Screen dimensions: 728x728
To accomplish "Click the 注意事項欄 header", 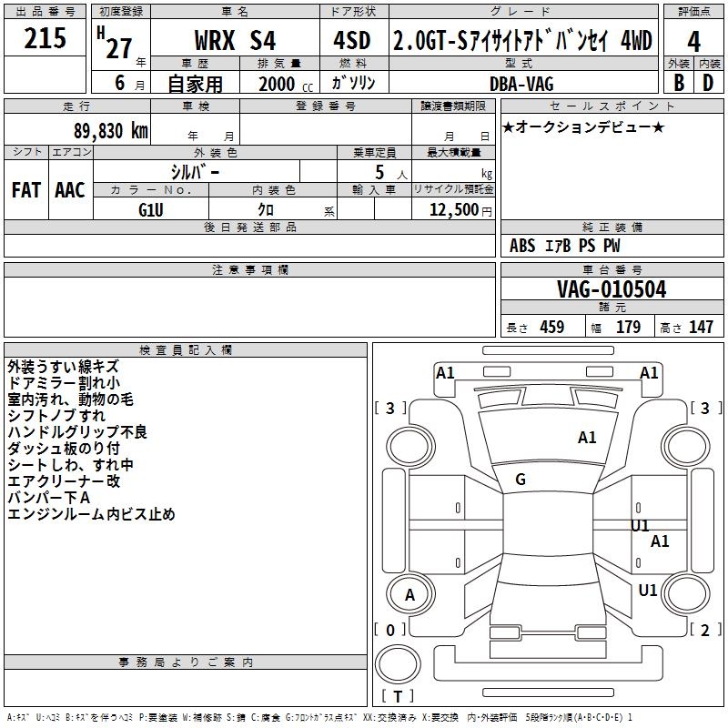I will click(x=249, y=269).
